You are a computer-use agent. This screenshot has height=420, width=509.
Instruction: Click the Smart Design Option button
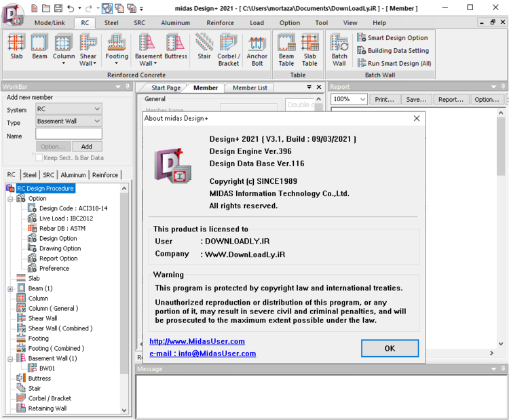pos(393,38)
